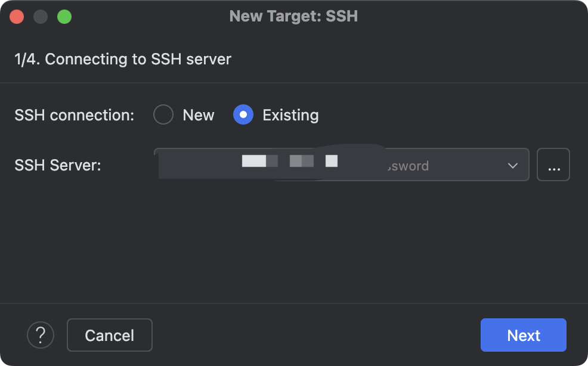Click the "New Target: SSH" title bar
The height and width of the screenshot is (366, 588).
(x=293, y=16)
